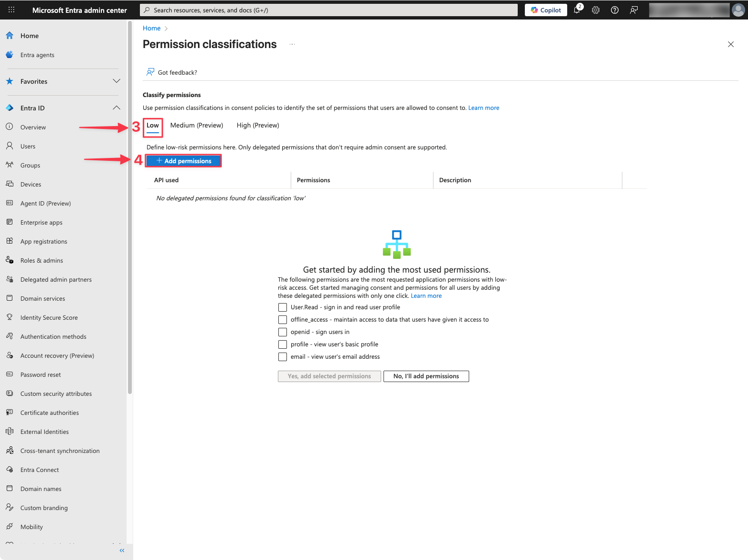Open Delegated admin partners menu item
Screen dimensions: 748x560
(56, 279)
